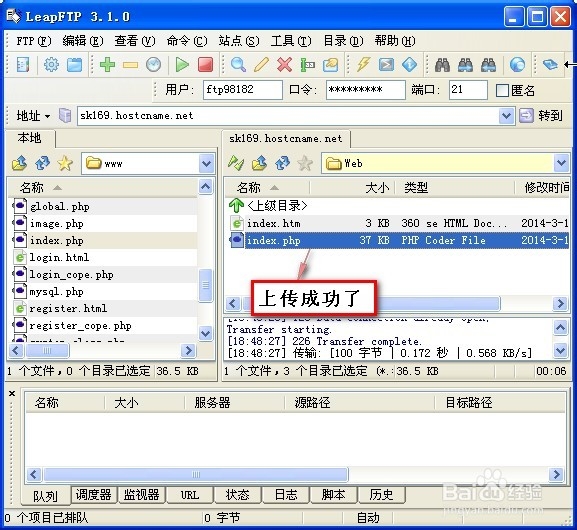Expand the address sk169.hostcname.net dropdown
The width and height of the screenshot is (577, 530).
point(506,116)
